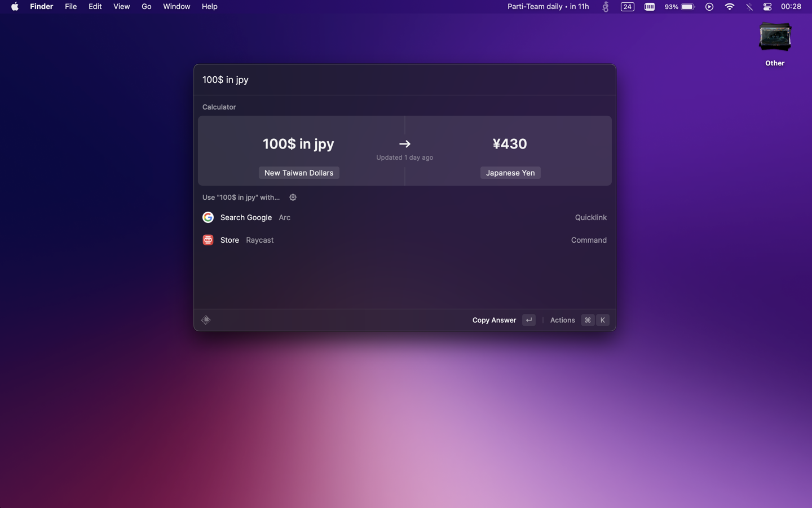Click the Japanese Yen currency tag

pos(510,173)
